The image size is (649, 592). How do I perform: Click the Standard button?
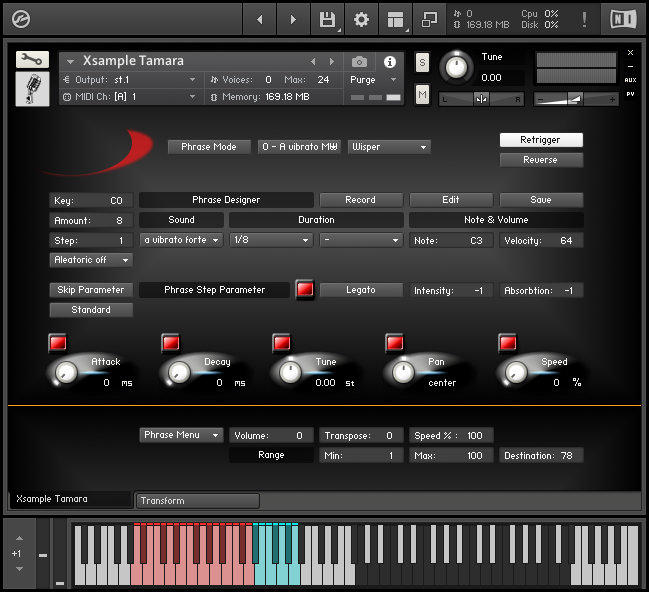click(x=91, y=310)
